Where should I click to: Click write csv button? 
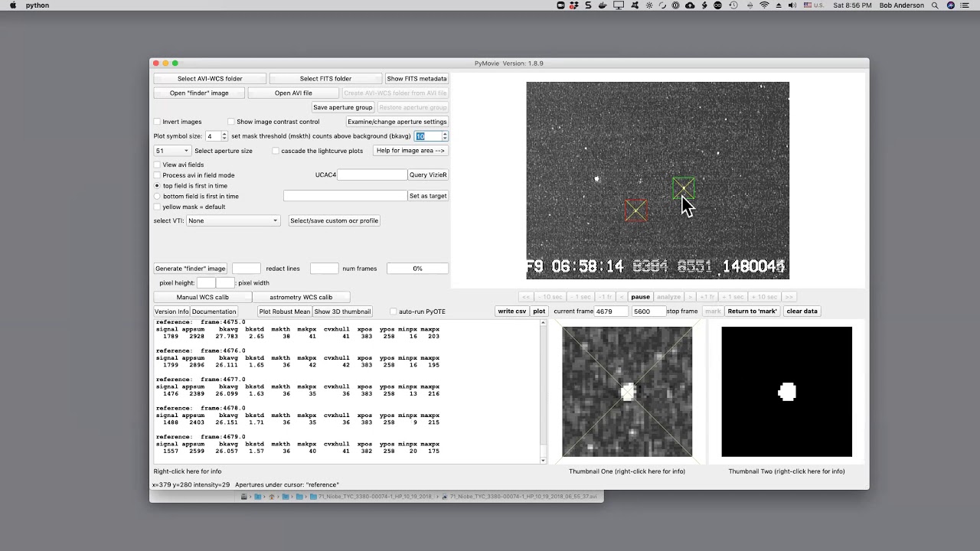(512, 311)
